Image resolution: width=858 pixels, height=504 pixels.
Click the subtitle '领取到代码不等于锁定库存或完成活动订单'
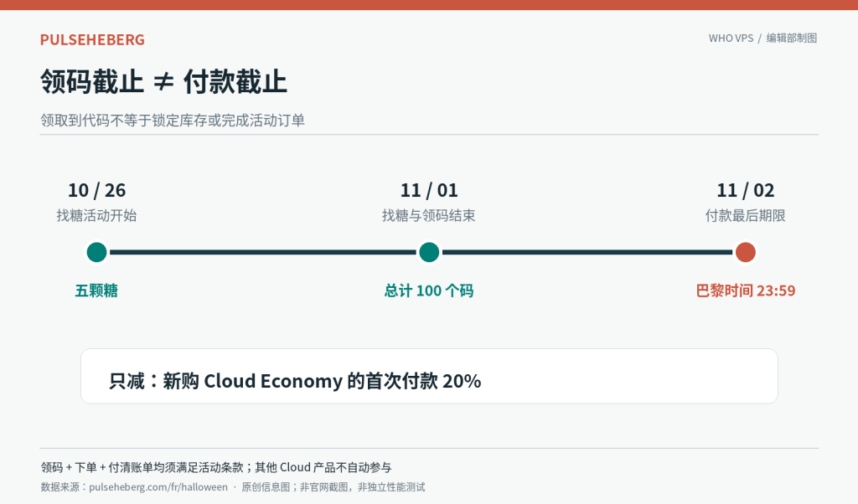173,121
